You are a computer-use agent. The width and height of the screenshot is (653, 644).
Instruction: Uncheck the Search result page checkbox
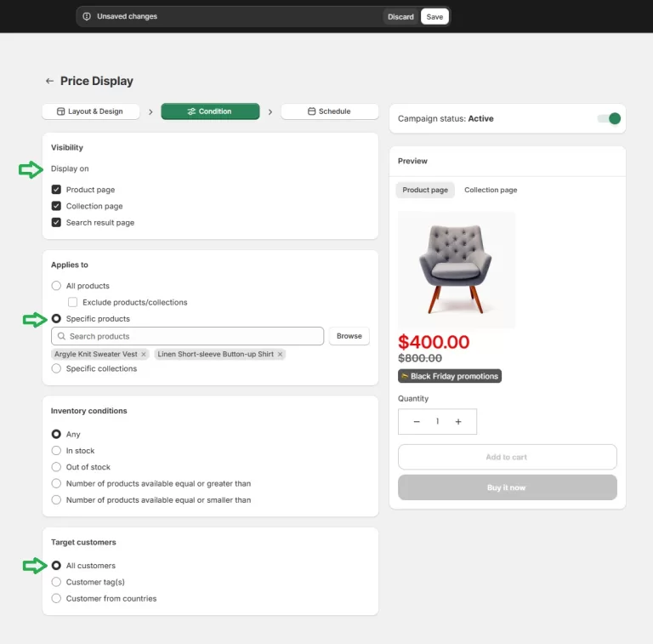(56, 222)
